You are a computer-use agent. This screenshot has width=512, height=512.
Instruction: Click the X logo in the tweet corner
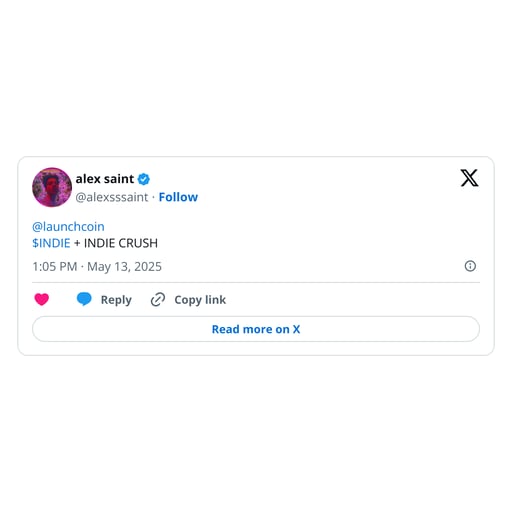469,178
